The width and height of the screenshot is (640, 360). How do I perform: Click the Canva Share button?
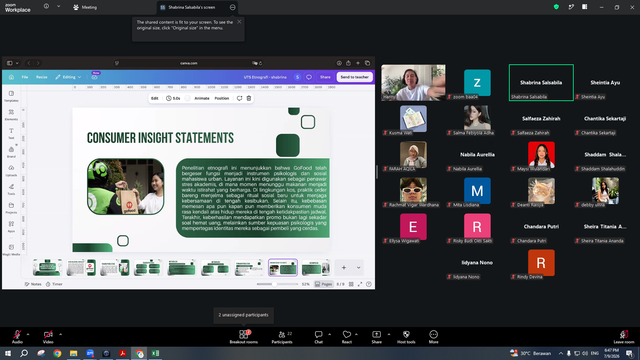click(x=325, y=77)
